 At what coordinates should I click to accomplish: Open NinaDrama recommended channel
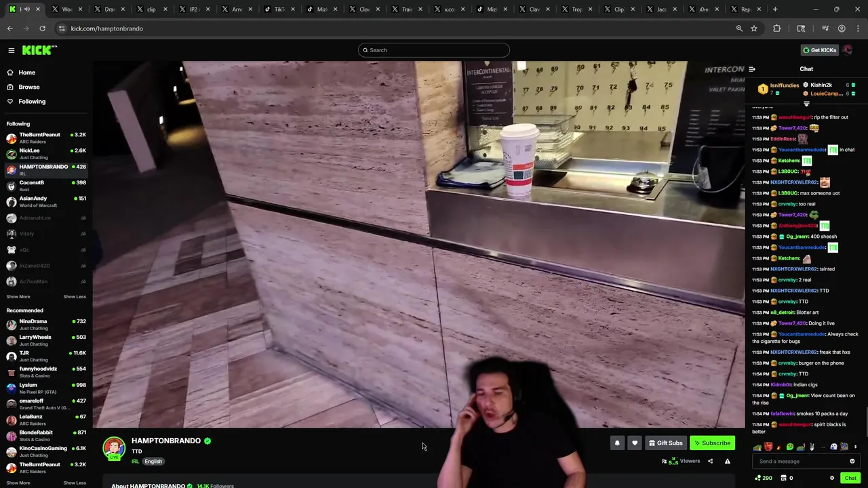[46, 325]
